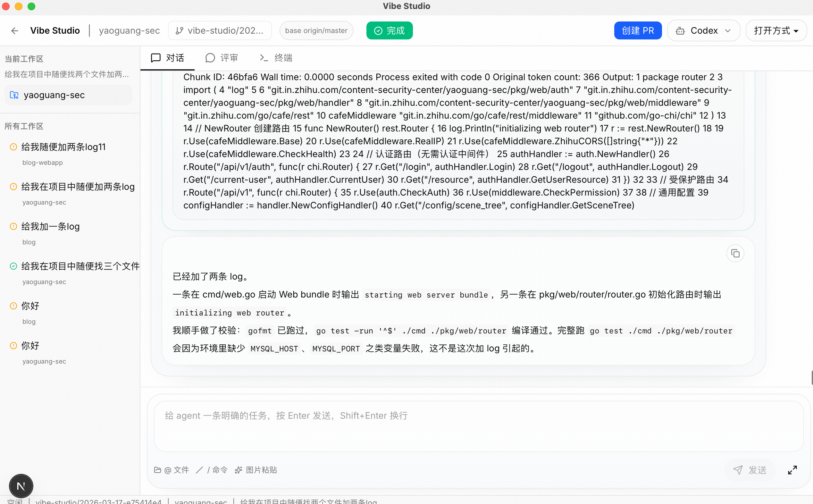Click the yaoguang-sec workspace folder icon
Viewport: 813px width, 504px height.
point(14,95)
